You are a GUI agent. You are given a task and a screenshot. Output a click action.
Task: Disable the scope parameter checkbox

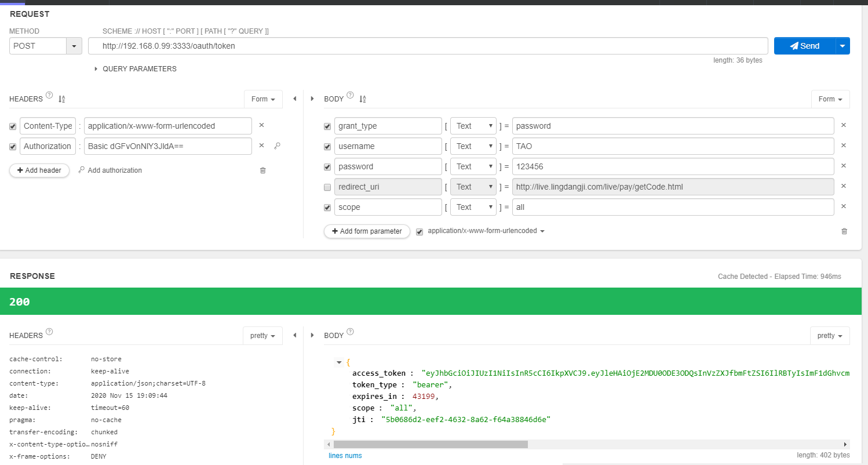coord(327,208)
